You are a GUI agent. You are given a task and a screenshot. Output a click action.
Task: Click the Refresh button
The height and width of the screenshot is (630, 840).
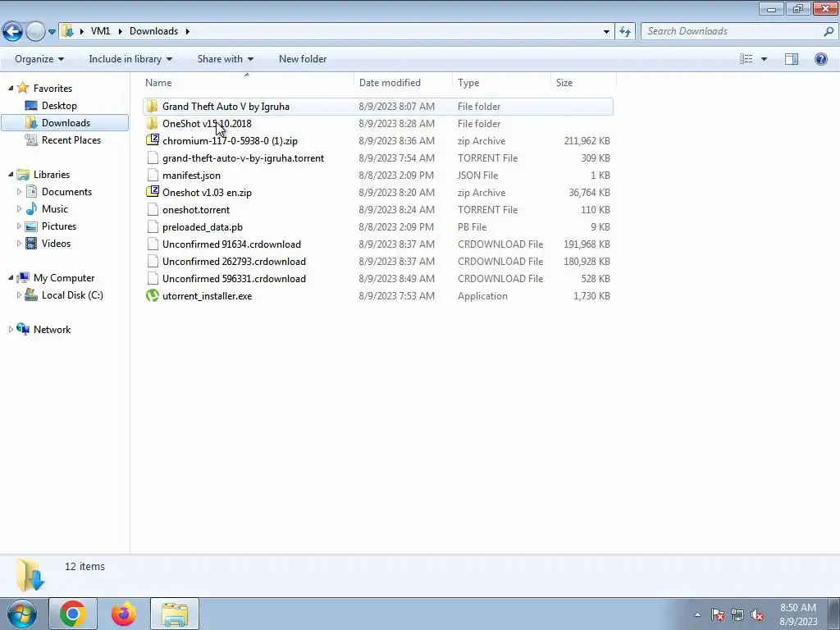(x=625, y=32)
